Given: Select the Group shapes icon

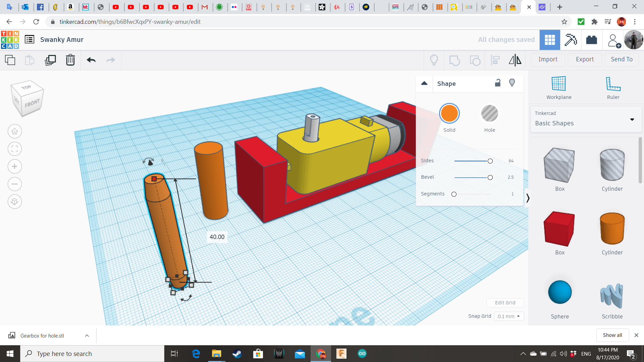Looking at the screenshot, I should click(x=454, y=60).
